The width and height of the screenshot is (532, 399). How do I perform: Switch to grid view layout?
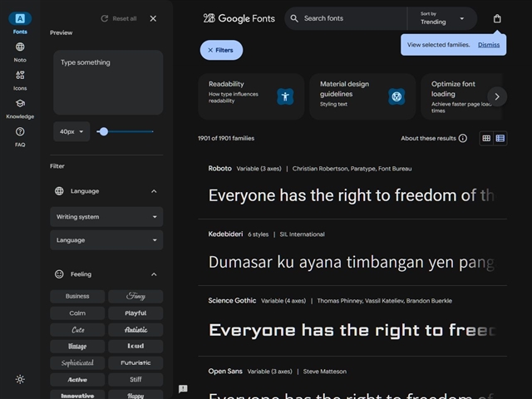coord(486,138)
